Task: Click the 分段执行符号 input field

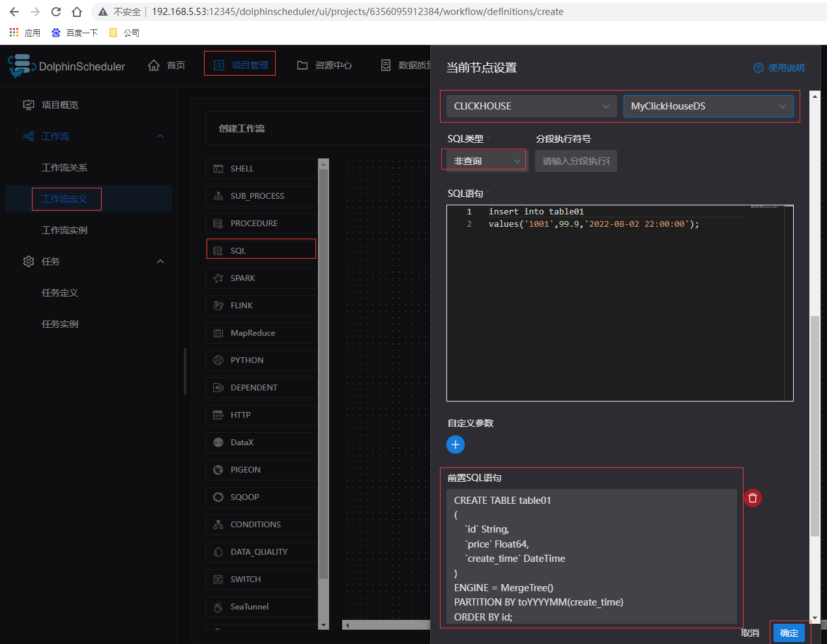Action: [575, 161]
